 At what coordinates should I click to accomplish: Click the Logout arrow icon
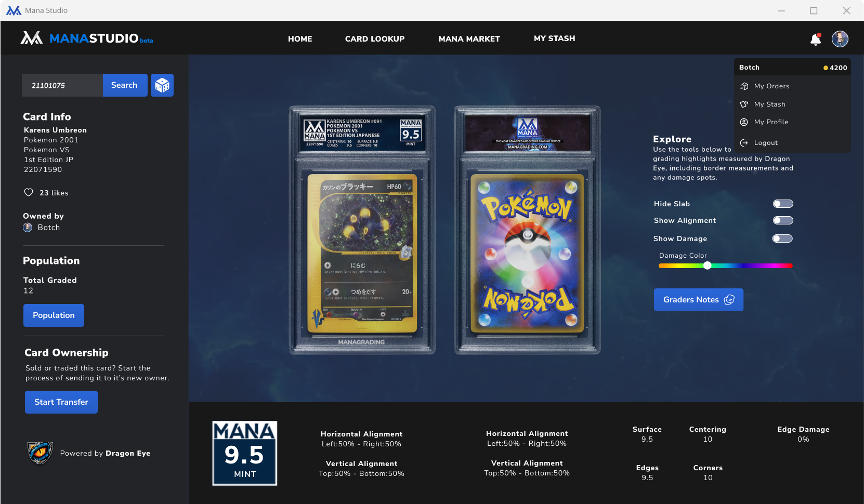(744, 143)
